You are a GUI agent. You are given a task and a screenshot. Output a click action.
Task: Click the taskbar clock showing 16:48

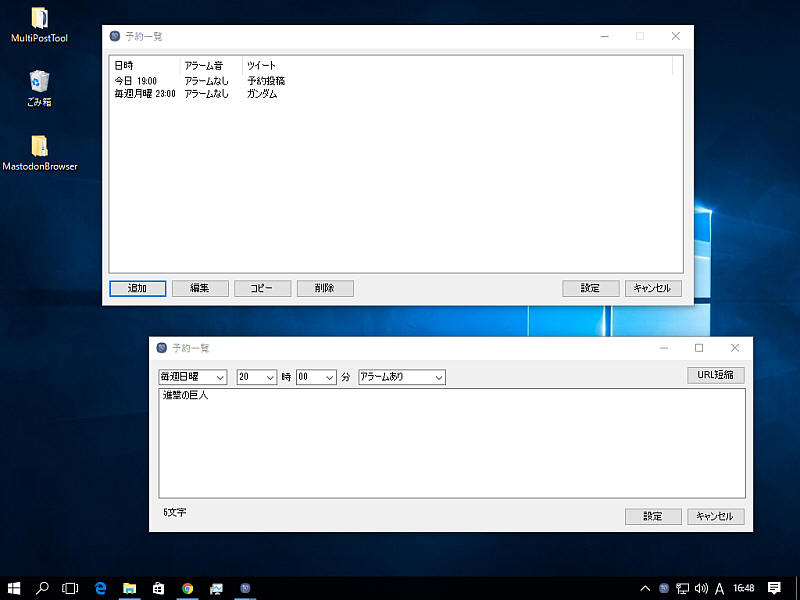click(x=743, y=588)
